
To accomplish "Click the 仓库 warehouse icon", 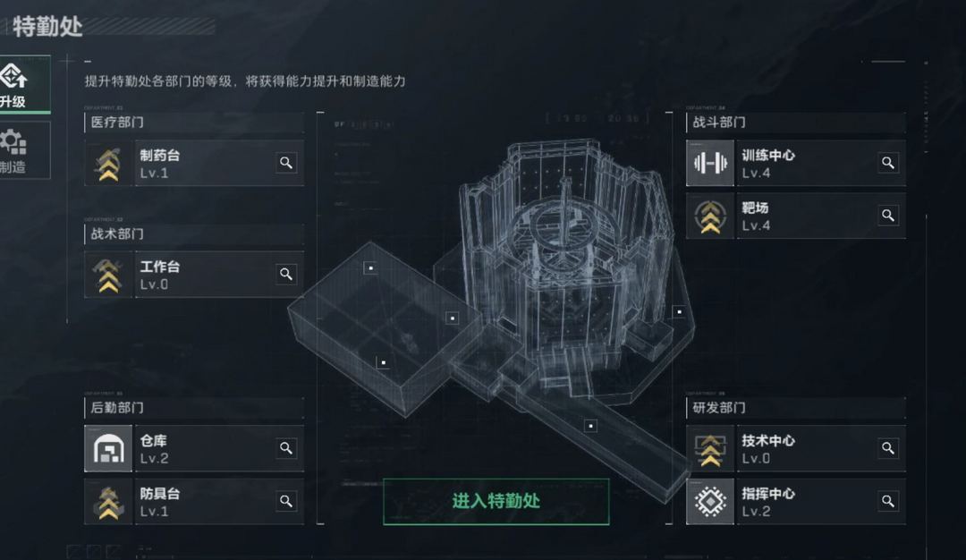I will coord(108,448).
